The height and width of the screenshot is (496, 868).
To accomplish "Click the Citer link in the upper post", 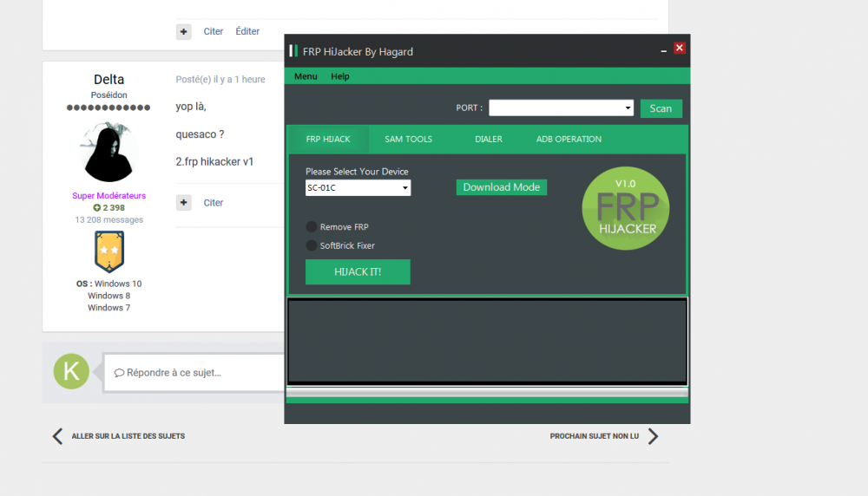I will click(x=214, y=31).
